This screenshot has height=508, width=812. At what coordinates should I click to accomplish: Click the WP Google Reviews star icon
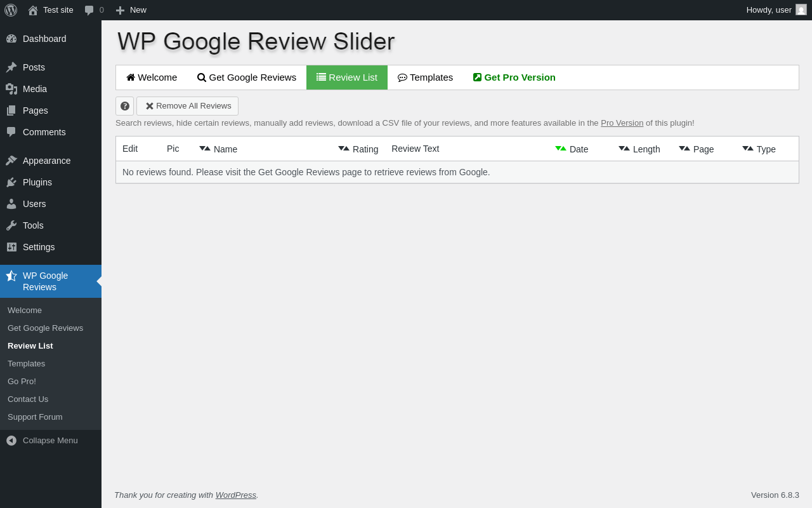(x=11, y=276)
